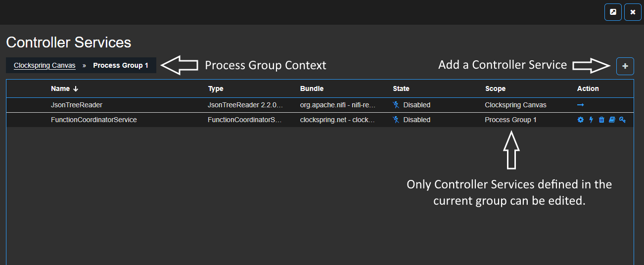Close the Controller Services dialog
This screenshot has height=265, width=644.
point(633,12)
